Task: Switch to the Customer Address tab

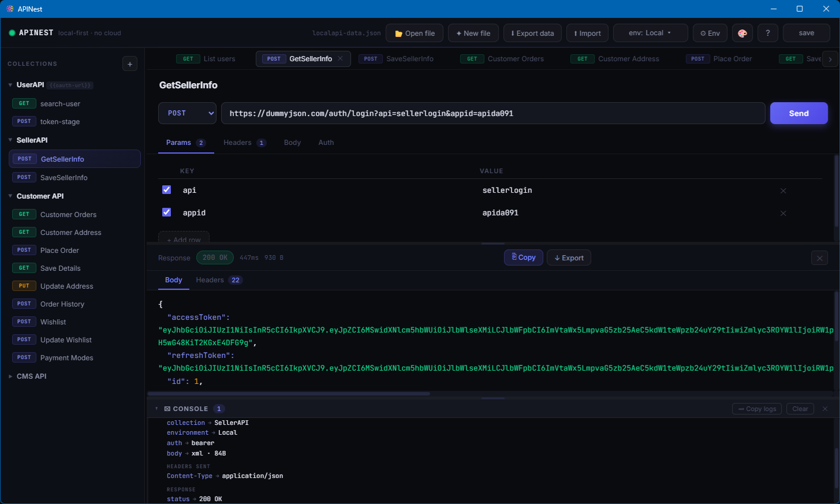Action: 615,59
